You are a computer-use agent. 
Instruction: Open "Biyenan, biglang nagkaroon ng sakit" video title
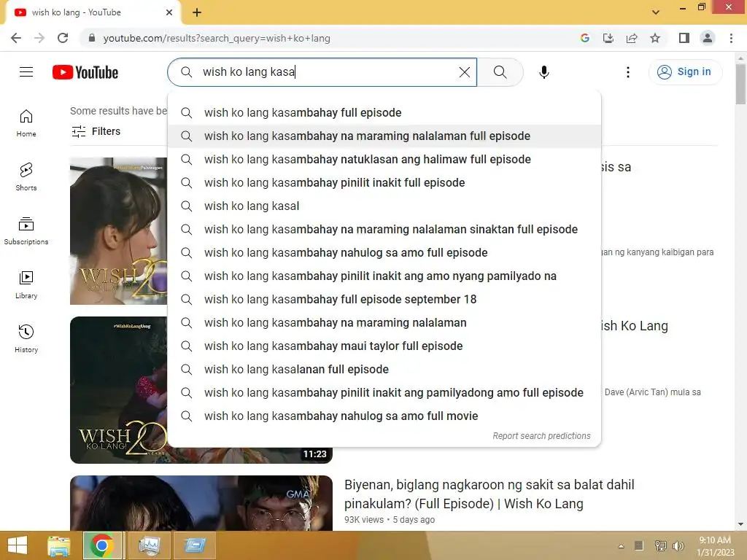(489, 494)
